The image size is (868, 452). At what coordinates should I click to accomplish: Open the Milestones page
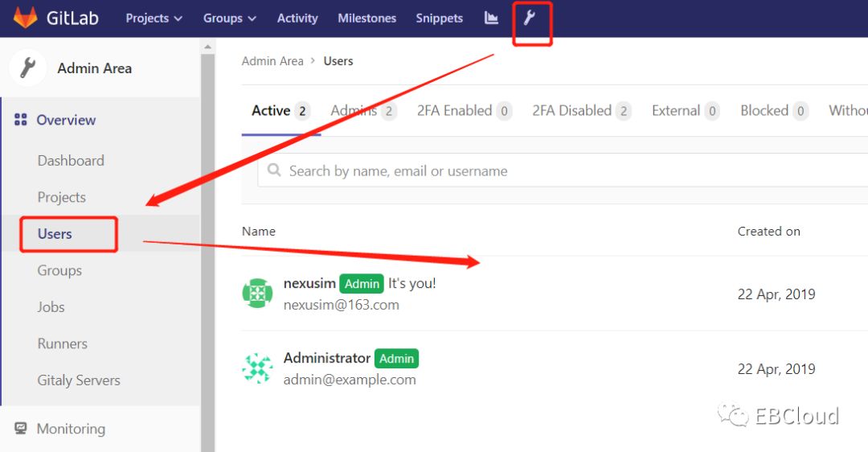(x=366, y=18)
